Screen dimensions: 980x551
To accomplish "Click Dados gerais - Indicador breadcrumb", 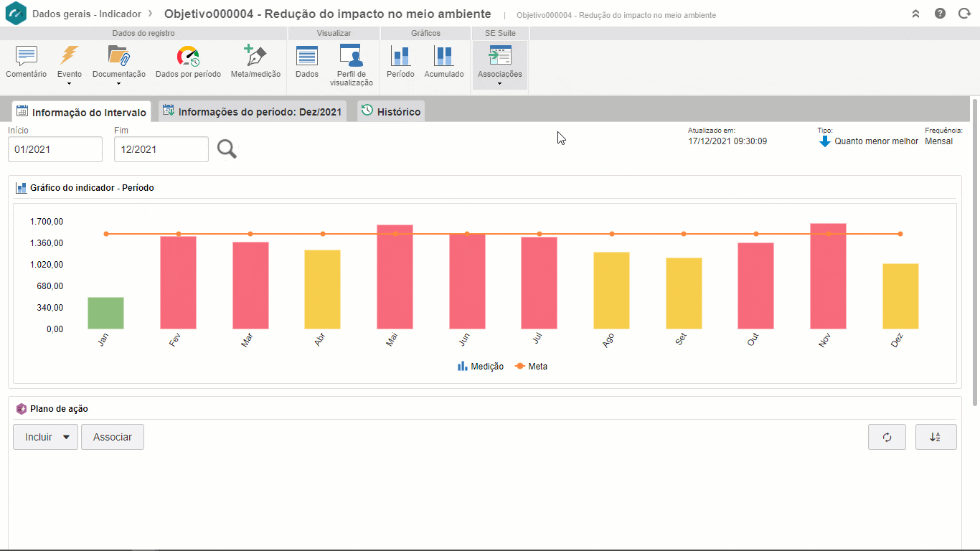I will pos(87,14).
